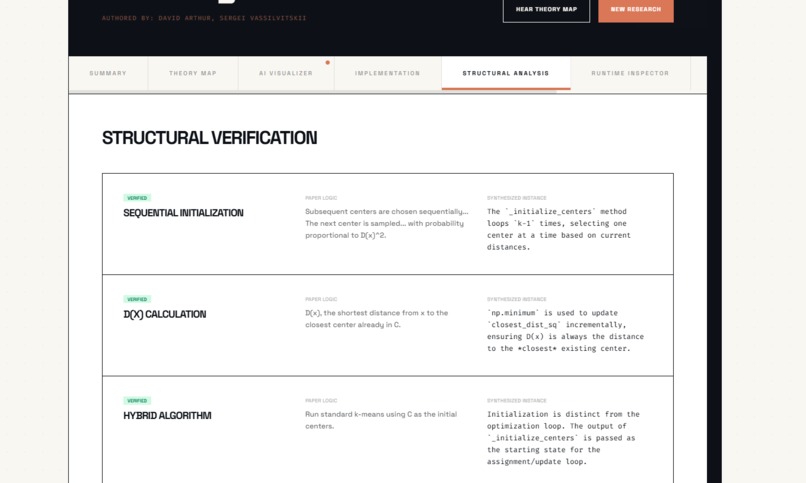The image size is (806, 483).
Task: Click synthesized text 'Initialization is distinct from the optimization loop'
Action: coord(563,438)
